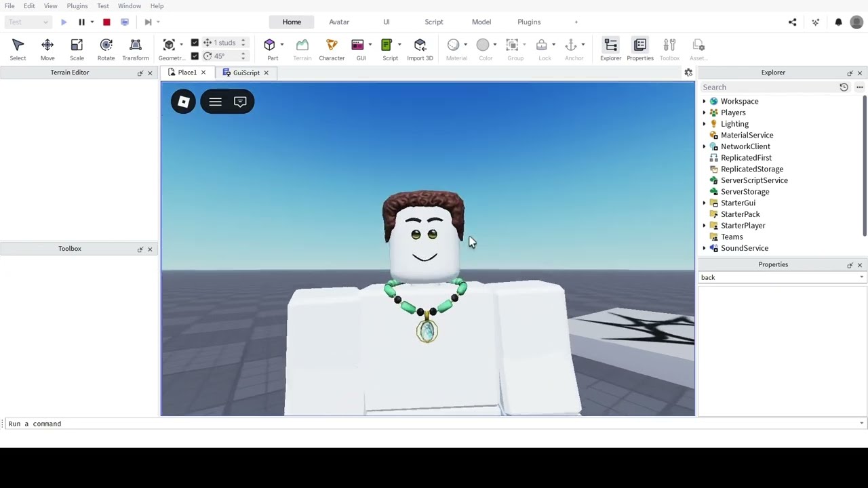Switch to the Model ribbon tab

coord(481,22)
